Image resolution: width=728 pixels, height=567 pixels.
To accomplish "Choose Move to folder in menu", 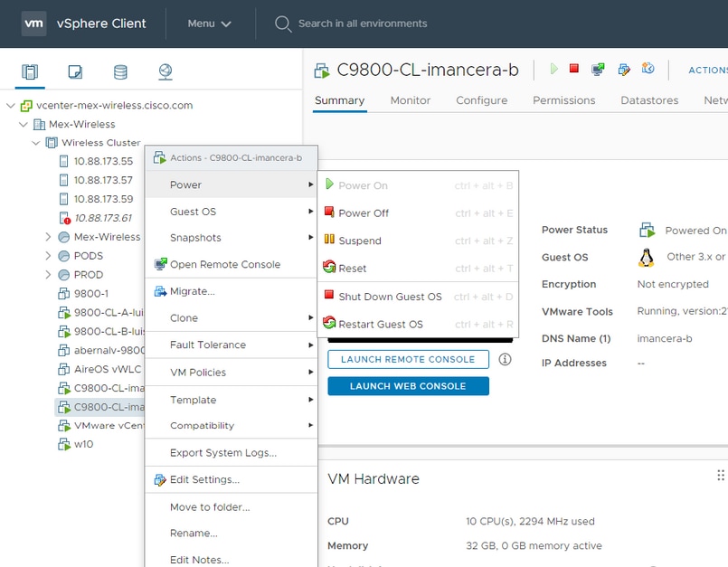I will [x=232, y=507].
